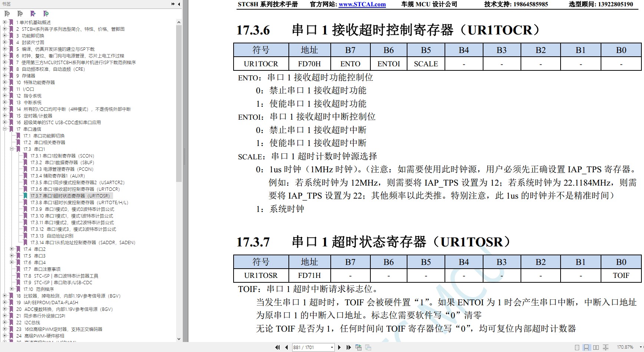This screenshot has width=644, height=352.
Task: Click the delete bookmark icon
Action: [7, 14]
